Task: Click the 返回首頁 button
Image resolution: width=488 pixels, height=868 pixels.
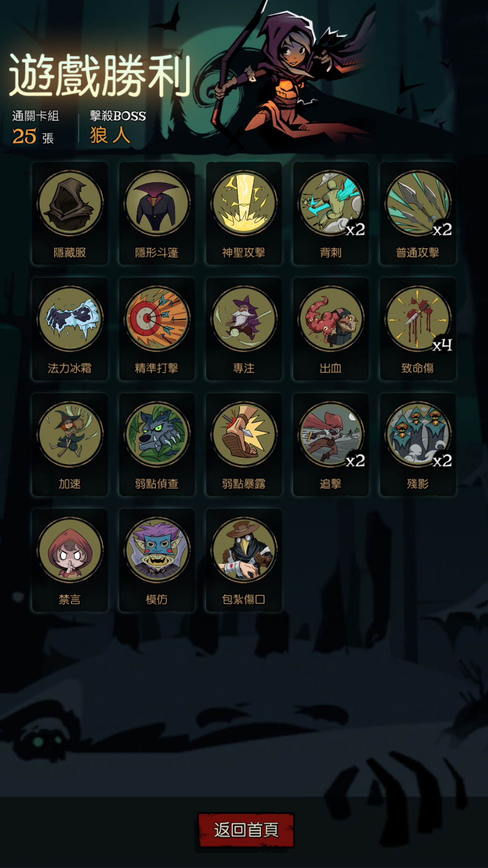Action: point(246,830)
